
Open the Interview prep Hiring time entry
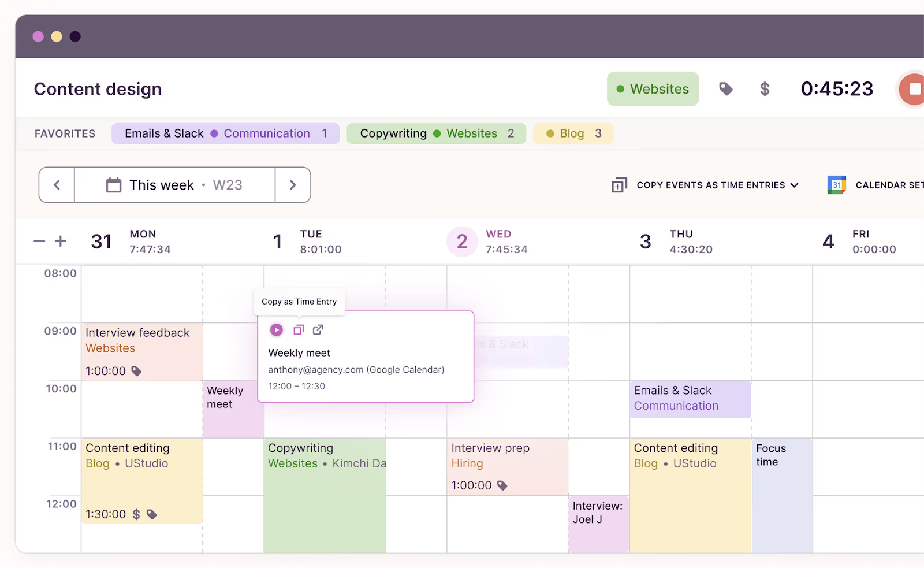pos(508,466)
